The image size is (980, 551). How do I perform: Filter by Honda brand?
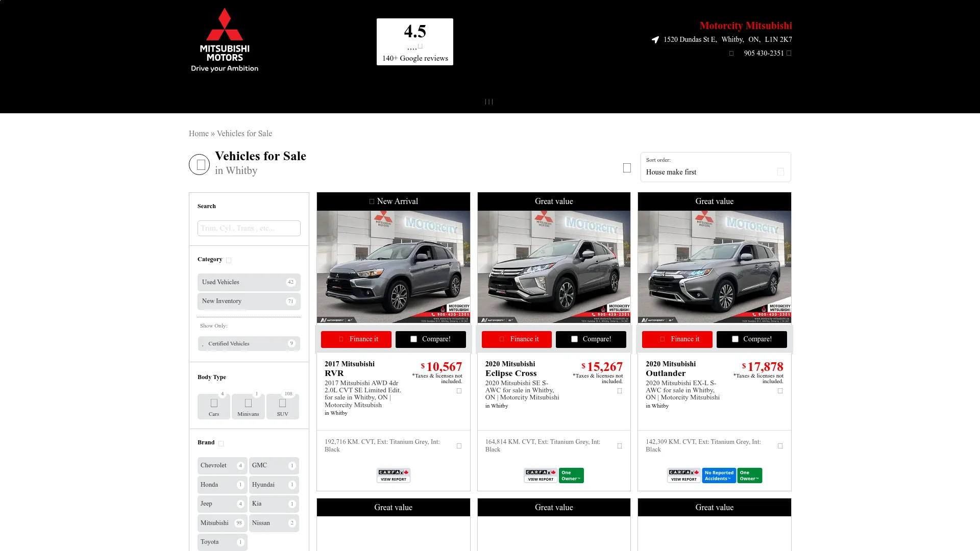(x=223, y=485)
